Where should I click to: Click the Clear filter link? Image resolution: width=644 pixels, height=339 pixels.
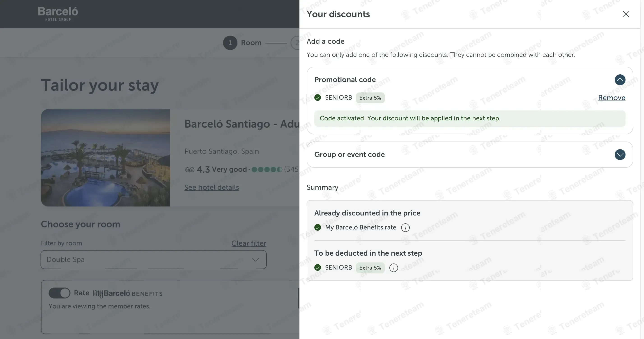[x=248, y=243]
